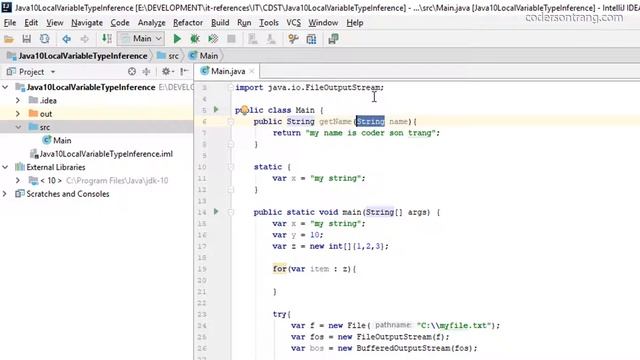640x360 pixels.
Task: Click the highlighted String parameter type
Action: point(370,122)
